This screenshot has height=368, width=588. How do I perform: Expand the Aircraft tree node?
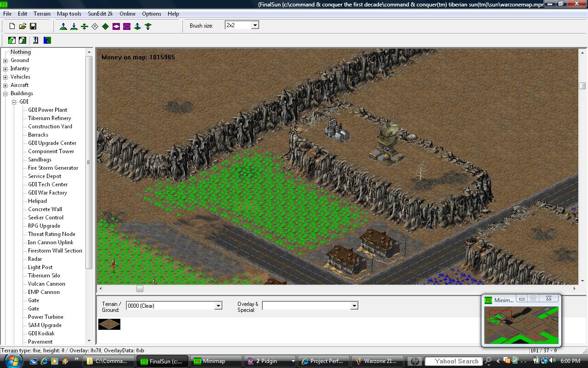click(6, 85)
